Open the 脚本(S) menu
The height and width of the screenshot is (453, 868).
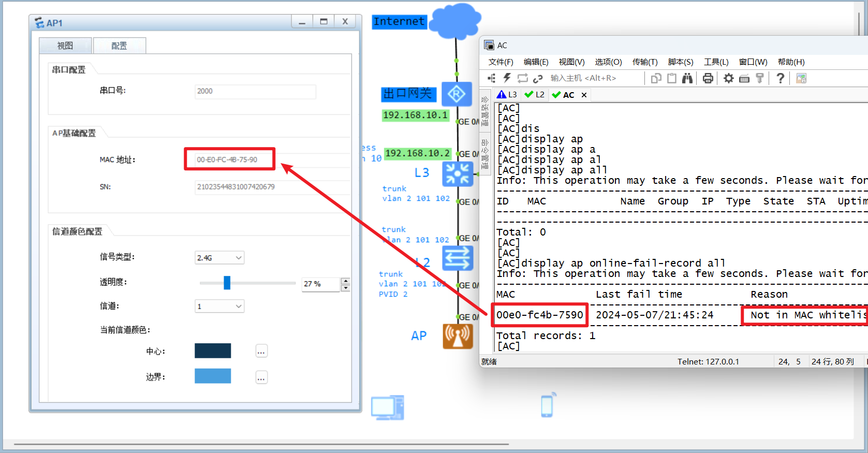(681, 62)
